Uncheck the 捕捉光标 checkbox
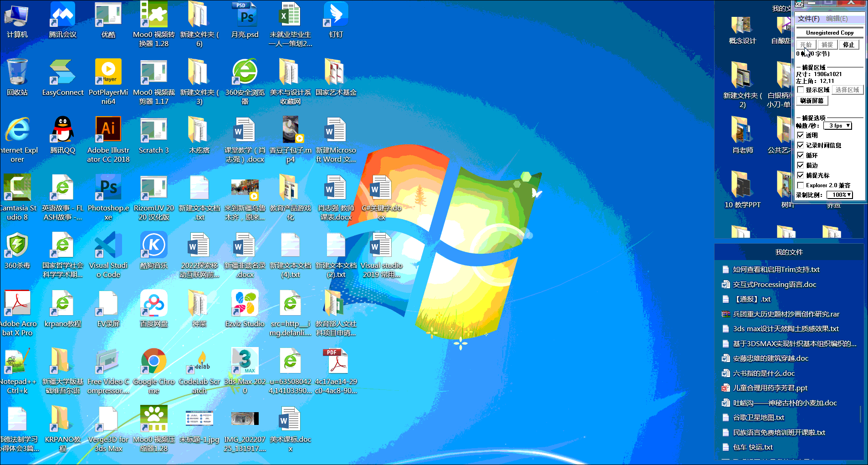 (801, 175)
